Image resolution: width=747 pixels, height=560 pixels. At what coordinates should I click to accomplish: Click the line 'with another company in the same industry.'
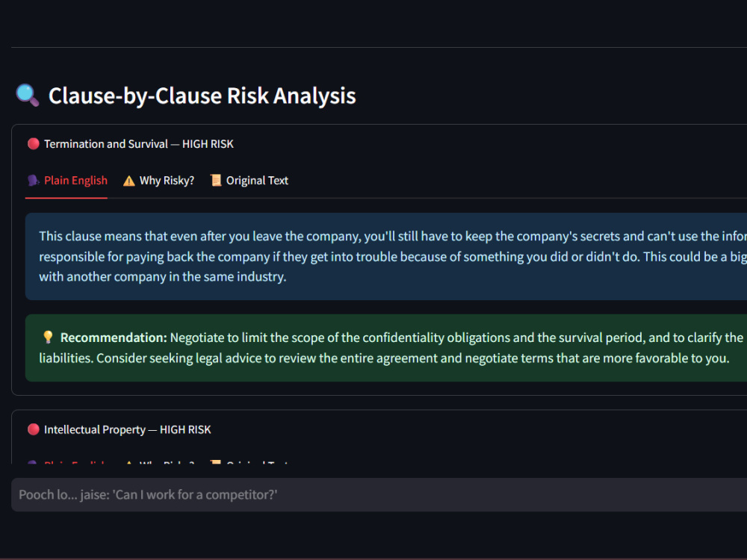click(x=162, y=277)
